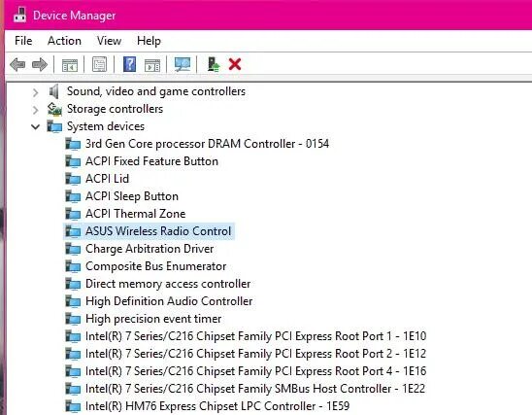Select Direct memory access controller
Screen dimensions: 532x415
pyautogui.click(x=168, y=284)
